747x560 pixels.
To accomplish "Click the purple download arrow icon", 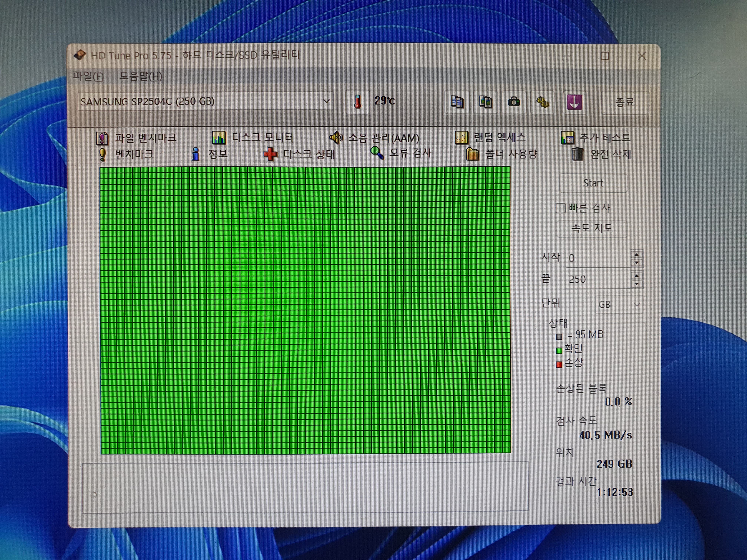I will point(574,102).
